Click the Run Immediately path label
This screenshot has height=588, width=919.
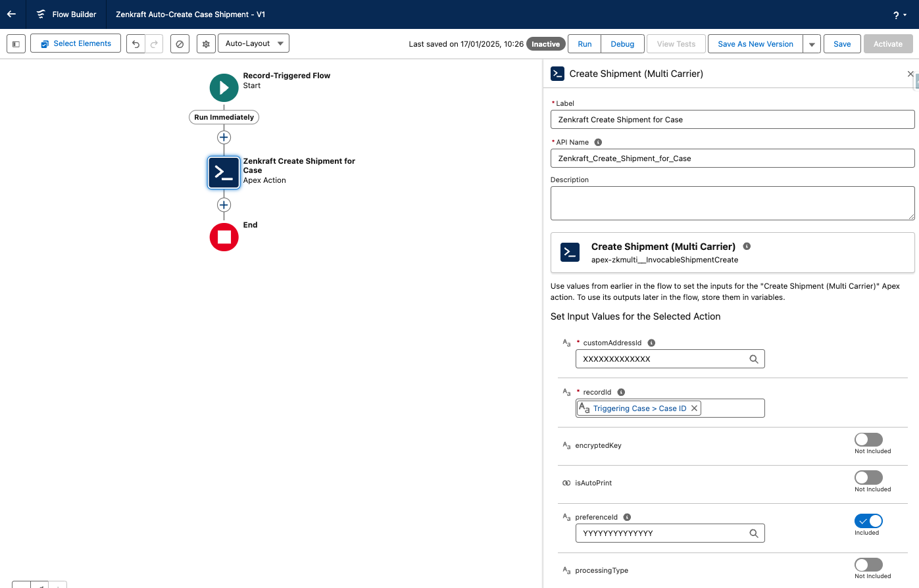224,117
